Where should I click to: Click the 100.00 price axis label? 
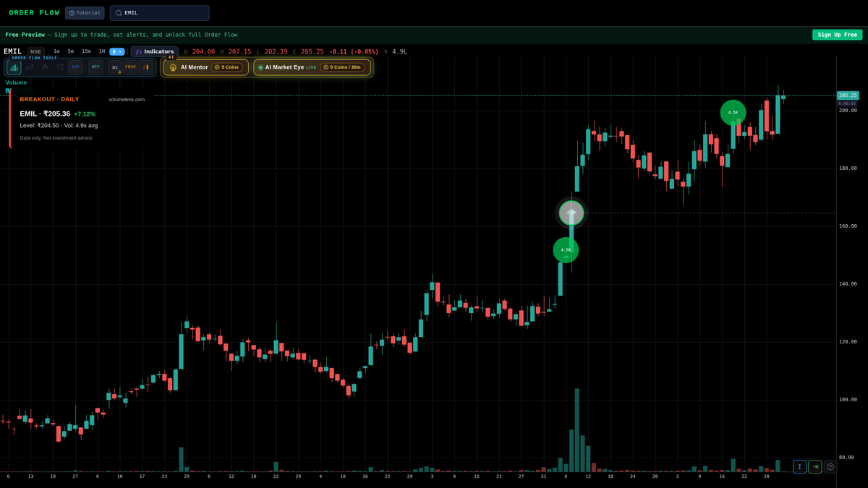(848, 399)
